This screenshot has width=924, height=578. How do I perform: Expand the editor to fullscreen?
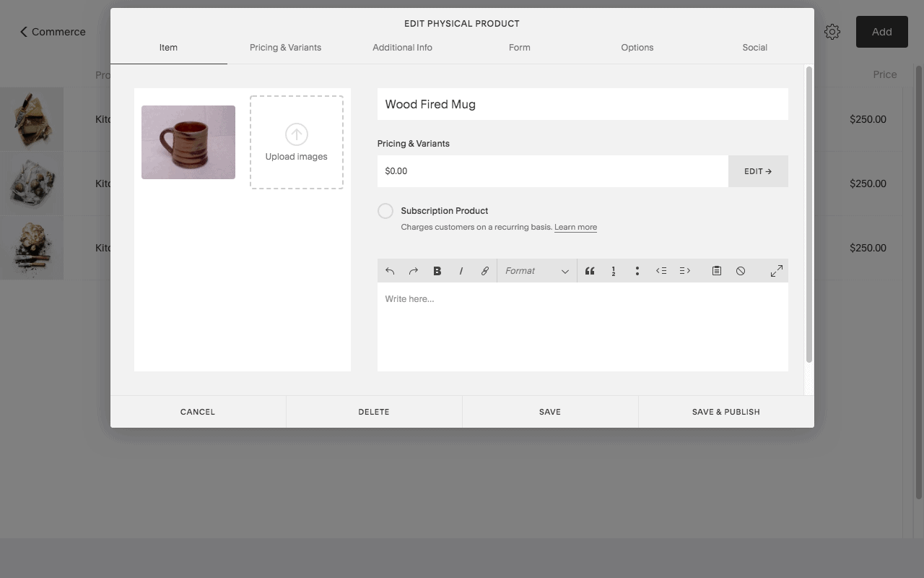click(777, 271)
